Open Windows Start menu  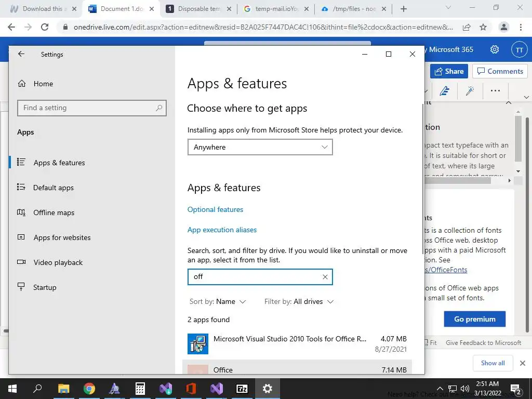pyautogui.click(x=12, y=389)
